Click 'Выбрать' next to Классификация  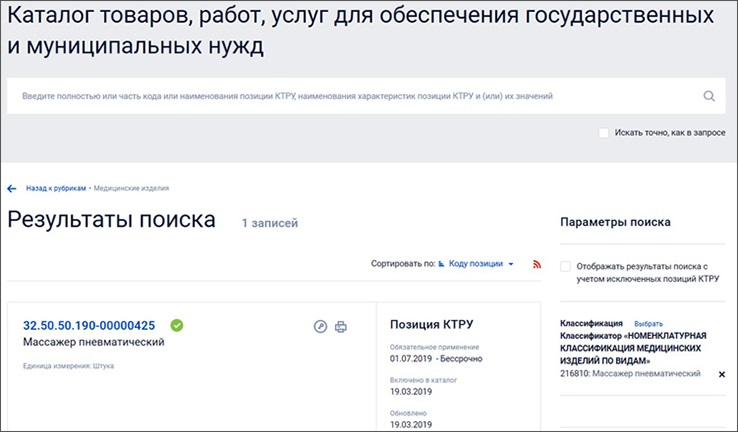point(648,324)
